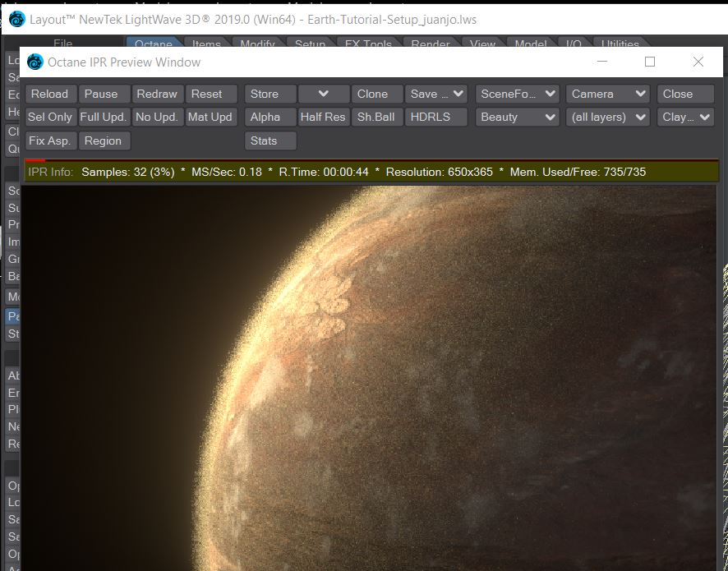Screen dimensions: 728x571
Task: Switch to the Octane tab in Layout
Action: click(x=153, y=43)
